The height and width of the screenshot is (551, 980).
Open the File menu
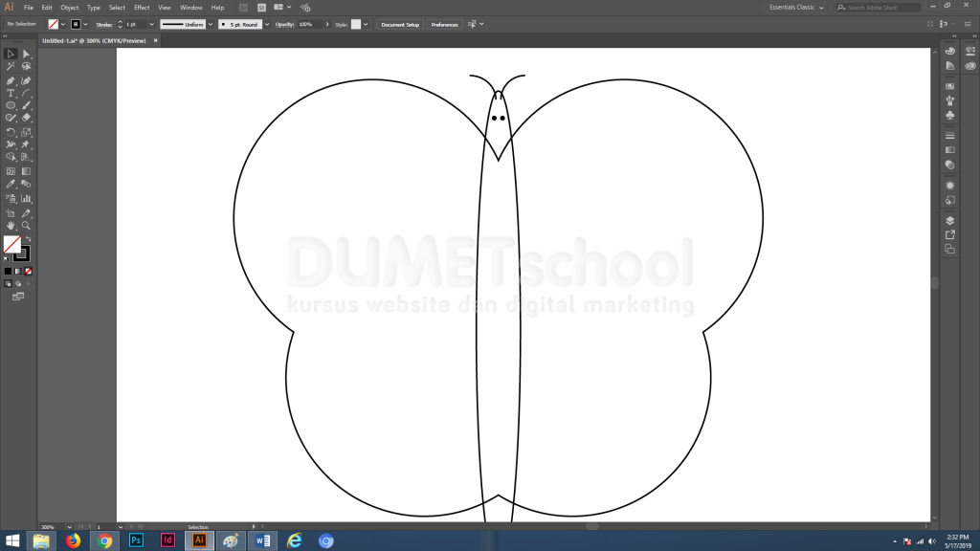[29, 8]
